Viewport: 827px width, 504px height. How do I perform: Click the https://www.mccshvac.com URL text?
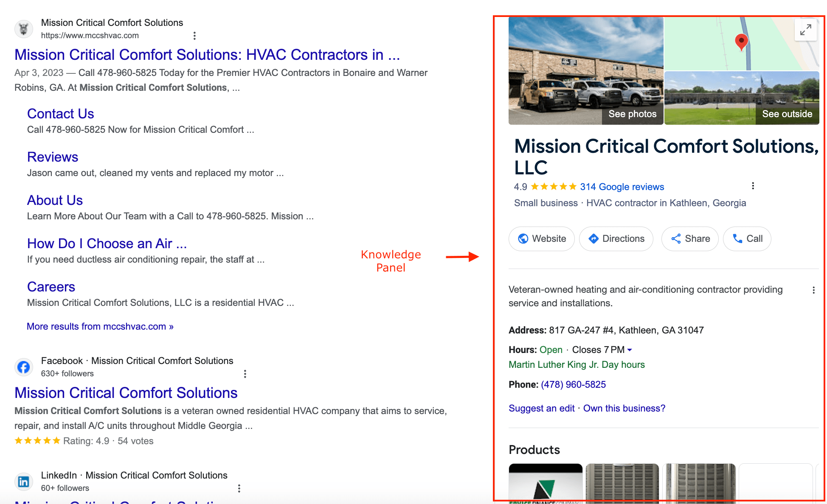click(90, 36)
